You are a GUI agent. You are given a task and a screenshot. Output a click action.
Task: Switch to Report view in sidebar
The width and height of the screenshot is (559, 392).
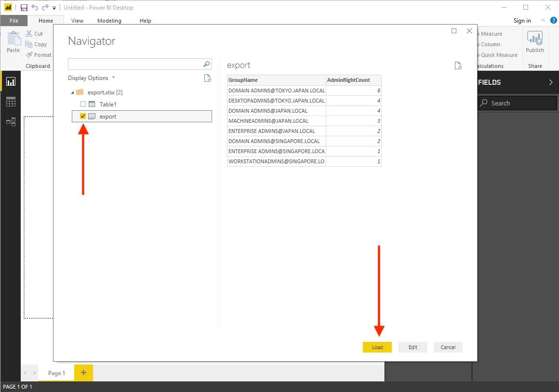[11, 81]
